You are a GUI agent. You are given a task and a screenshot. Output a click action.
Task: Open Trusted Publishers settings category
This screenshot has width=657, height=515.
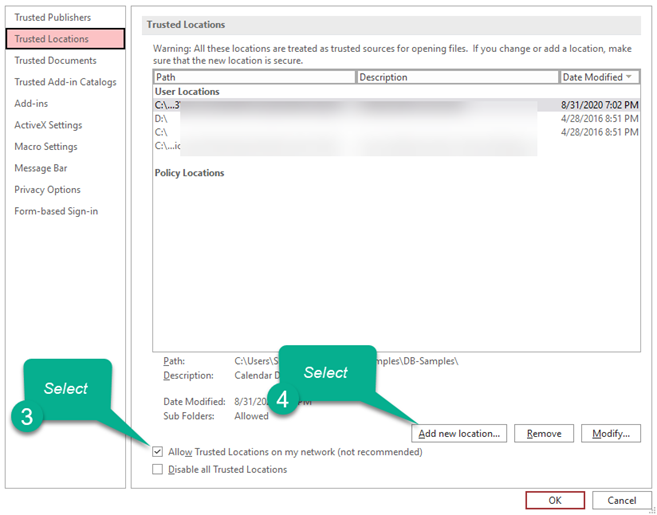52,18
